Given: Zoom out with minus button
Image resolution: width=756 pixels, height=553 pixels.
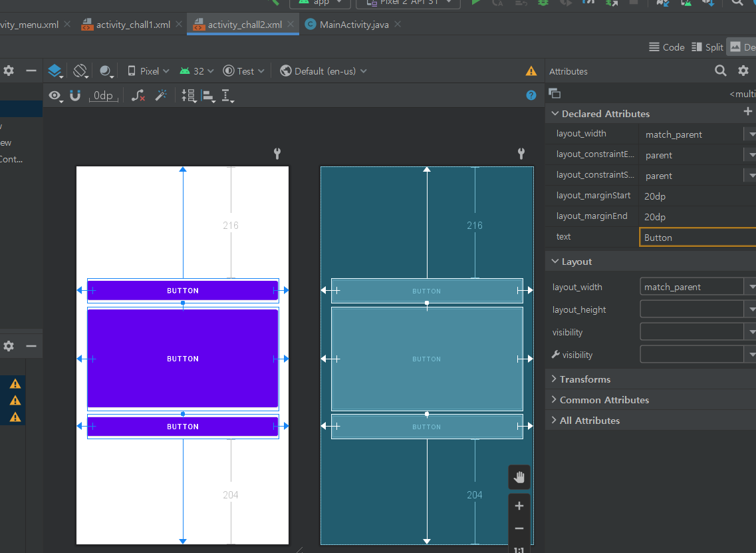Looking at the screenshot, I should (519, 528).
